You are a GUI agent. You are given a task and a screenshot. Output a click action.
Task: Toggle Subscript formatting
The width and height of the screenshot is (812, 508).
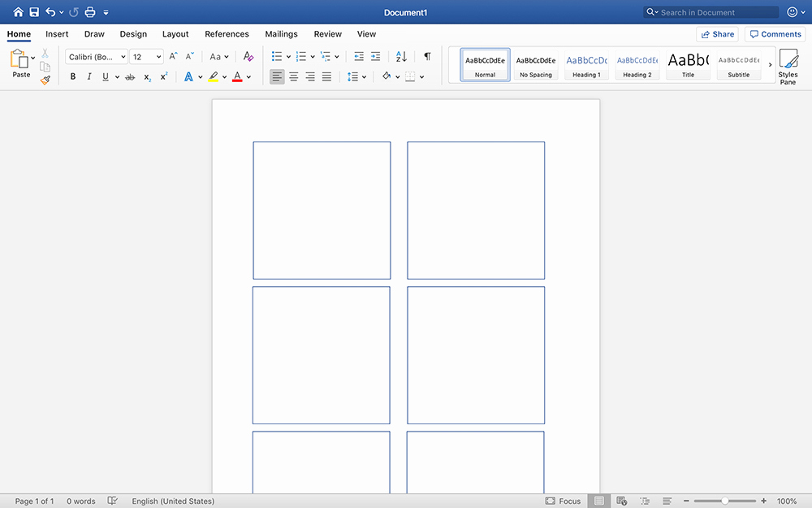pyautogui.click(x=148, y=77)
